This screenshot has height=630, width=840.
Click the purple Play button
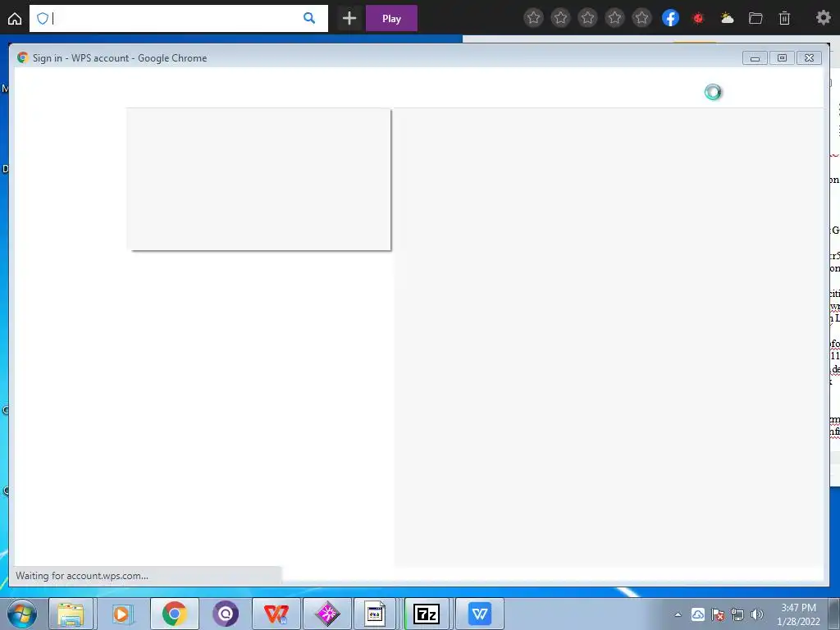pos(391,19)
